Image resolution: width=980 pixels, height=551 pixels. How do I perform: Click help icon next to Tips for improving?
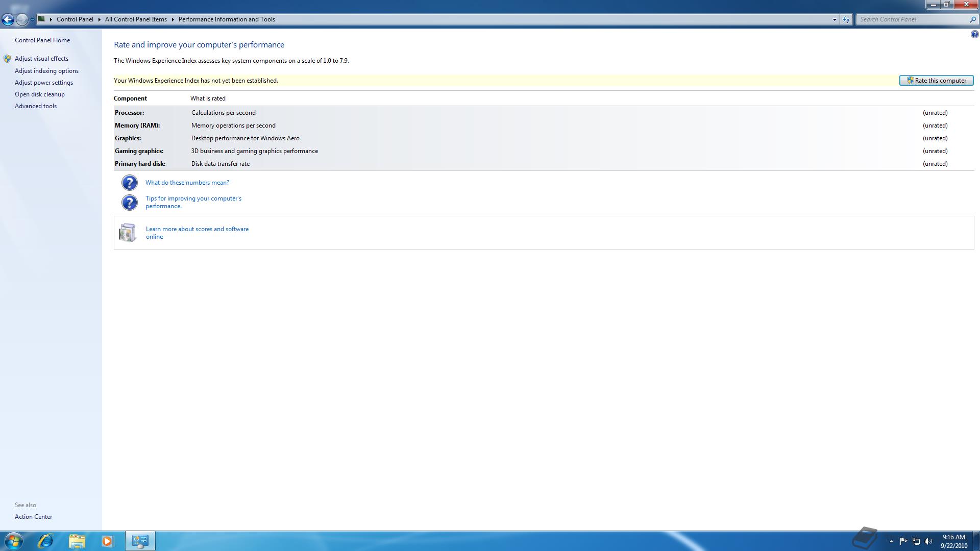[x=129, y=203]
